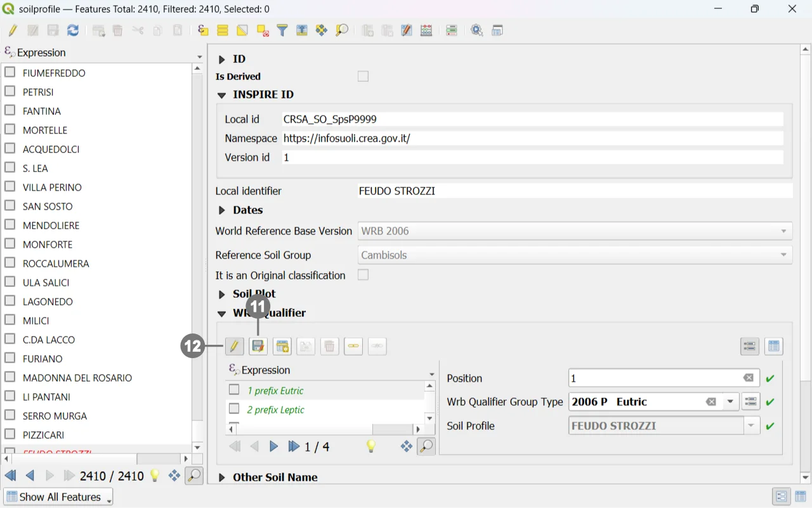Click the Reload table icon
This screenshot has height=508, width=812.
point(73,30)
